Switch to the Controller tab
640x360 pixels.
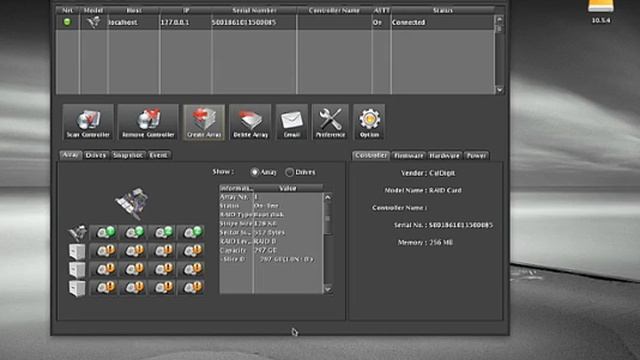(x=371, y=156)
